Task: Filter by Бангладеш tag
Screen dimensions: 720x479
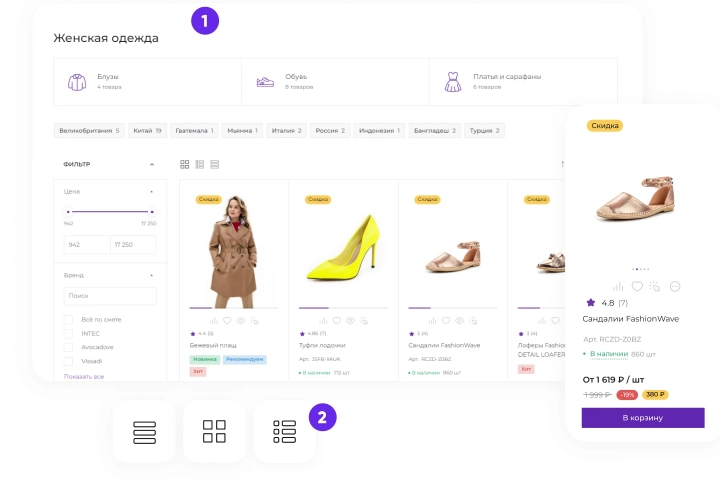Action: pyautogui.click(x=435, y=130)
